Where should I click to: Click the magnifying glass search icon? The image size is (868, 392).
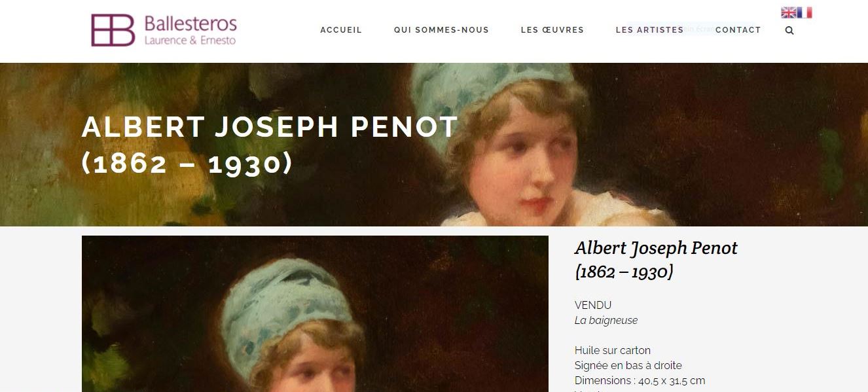pos(789,30)
